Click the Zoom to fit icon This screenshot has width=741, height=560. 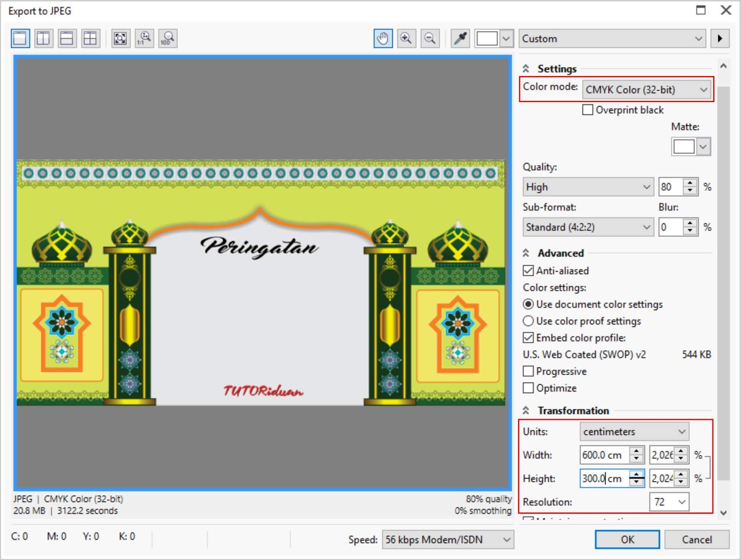(121, 39)
